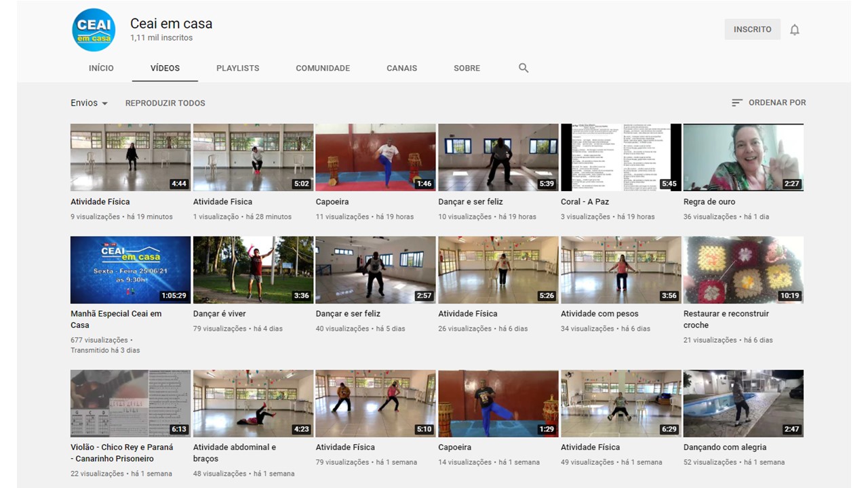The image size is (868, 488).
Task: Click the 1,11 mil inscritos text
Action: click(x=161, y=38)
